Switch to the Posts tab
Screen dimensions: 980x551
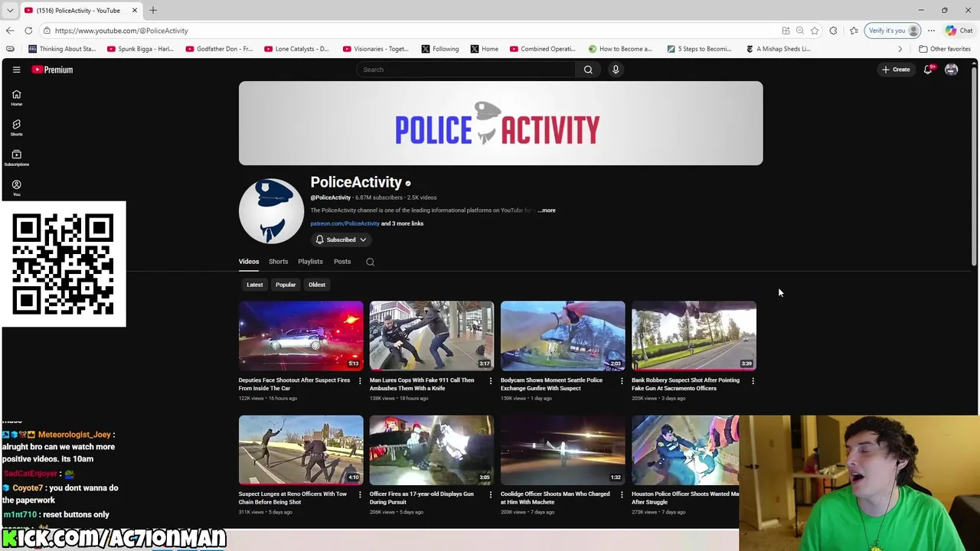[342, 262]
